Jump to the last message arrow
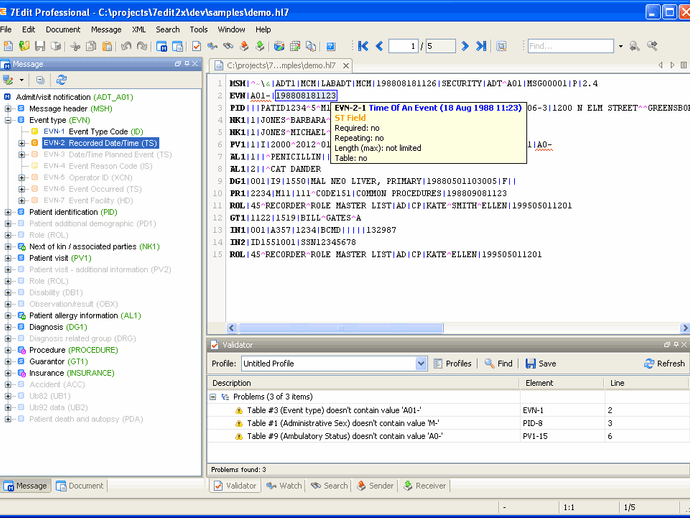 pos(481,46)
